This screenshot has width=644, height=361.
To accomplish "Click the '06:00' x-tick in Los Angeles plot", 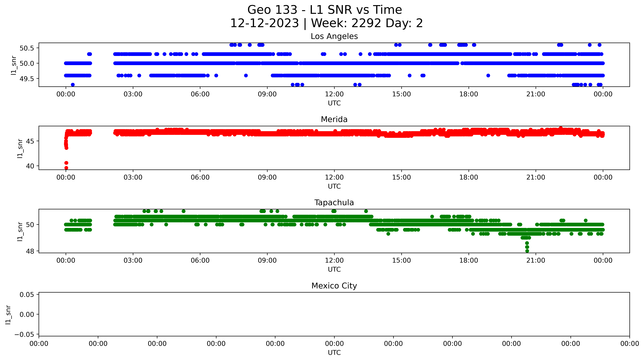I will (x=200, y=94).
